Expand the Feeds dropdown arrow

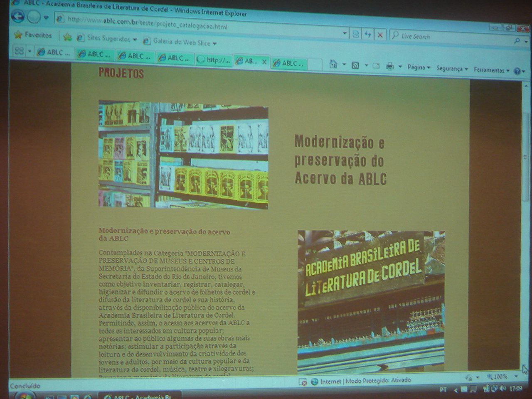pos(366,65)
